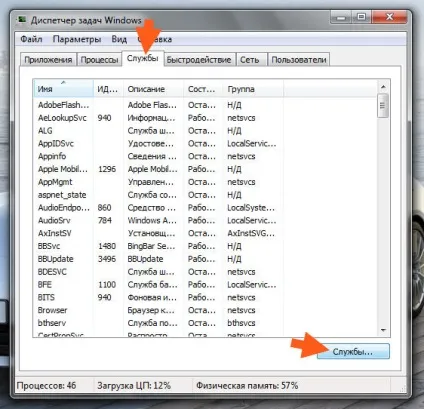Switch to the Процессы tab
Image resolution: width=424 pixels, height=409 pixels.
click(x=99, y=60)
